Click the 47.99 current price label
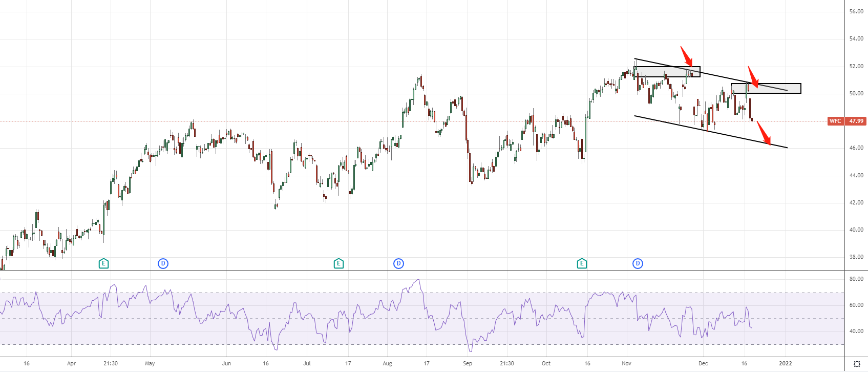Screen dimensions: 868x372 click(856, 121)
